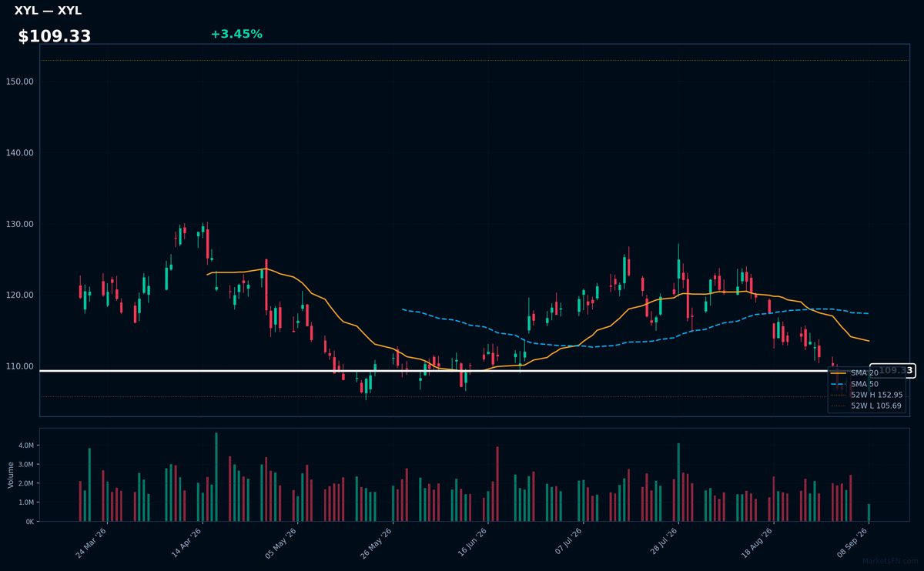924x571 pixels.
Task: Toggle the 52W H 152.95 legend entry
Action: click(x=866, y=394)
